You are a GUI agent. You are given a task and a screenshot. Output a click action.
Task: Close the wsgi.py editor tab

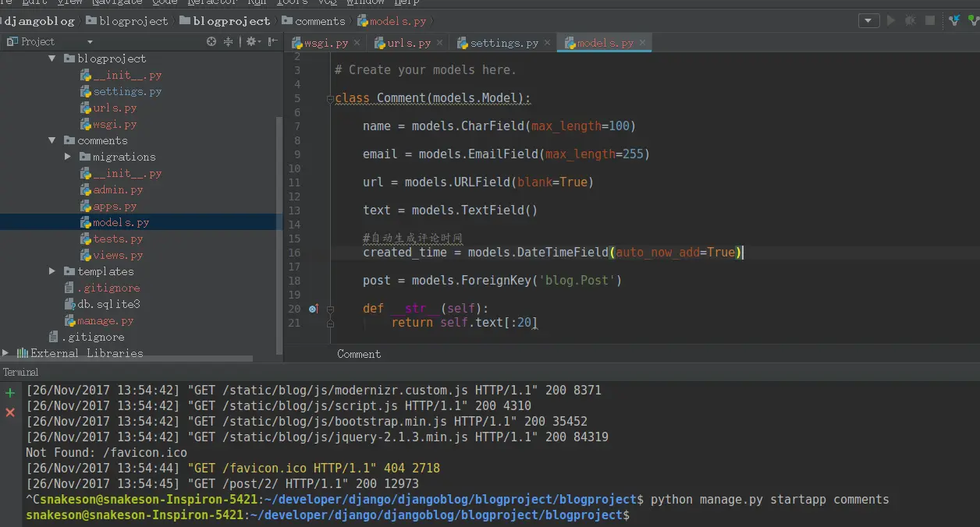click(x=357, y=43)
